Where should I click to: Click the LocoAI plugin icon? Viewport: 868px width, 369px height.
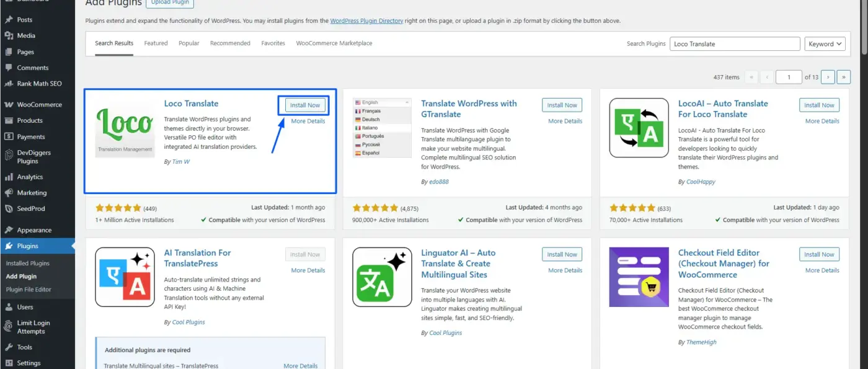tap(639, 128)
